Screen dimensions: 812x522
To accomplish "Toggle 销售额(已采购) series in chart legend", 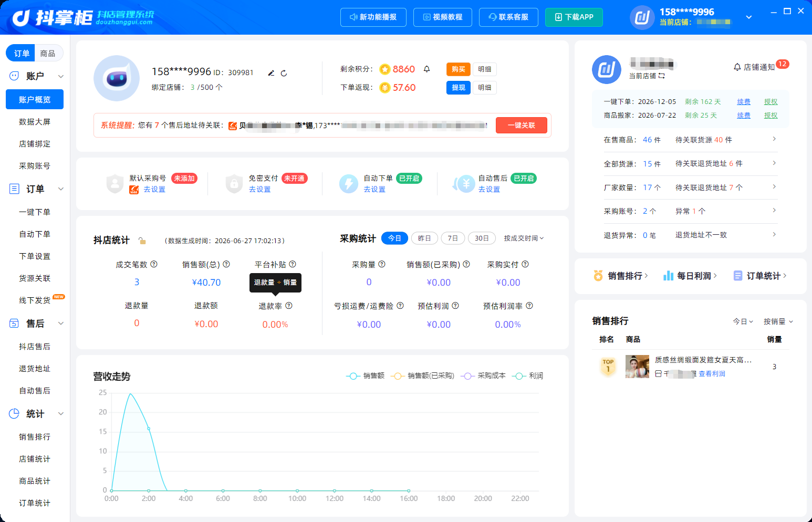I will tap(423, 376).
